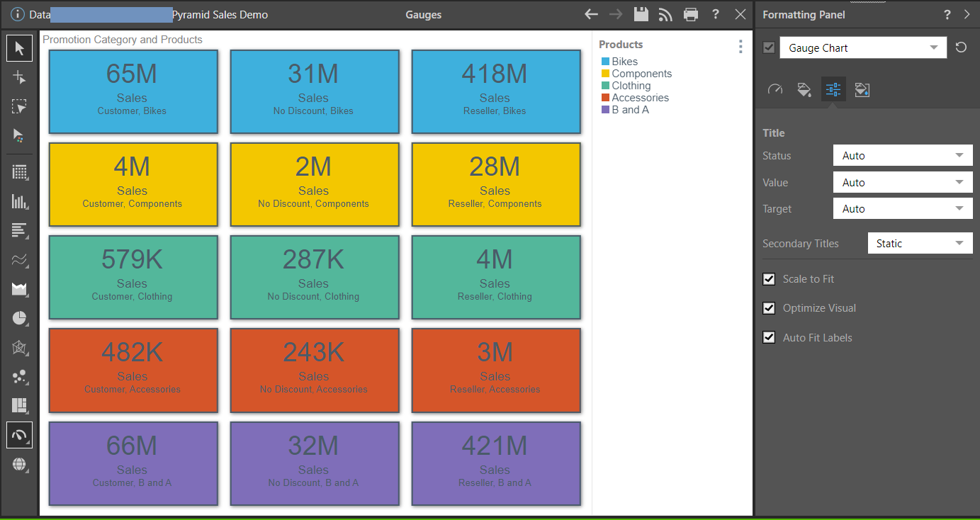
Task: Click the back arrow in header
Action: 591,14
